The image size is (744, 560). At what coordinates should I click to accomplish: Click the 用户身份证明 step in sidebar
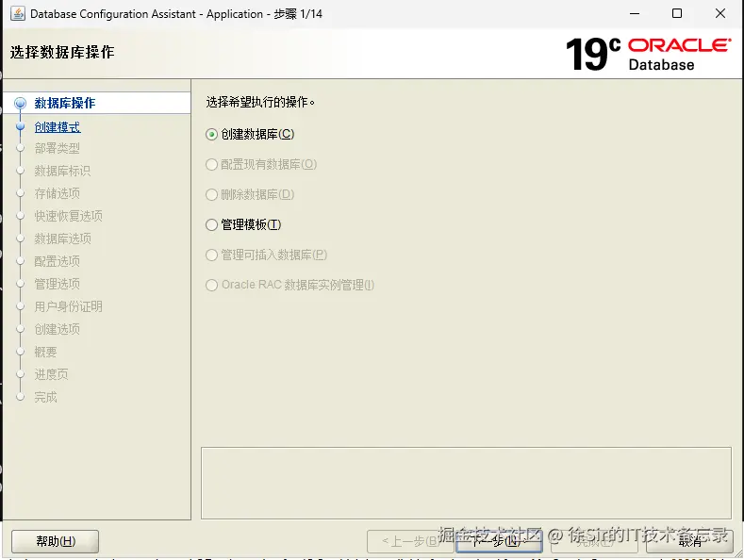(x=68, y=306)
